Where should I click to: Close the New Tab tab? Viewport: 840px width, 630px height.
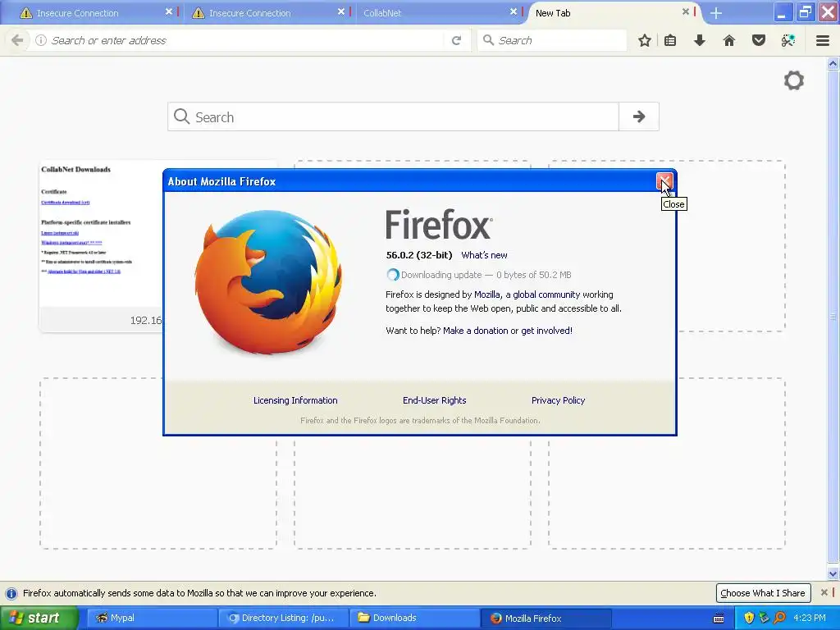[686, 11]
